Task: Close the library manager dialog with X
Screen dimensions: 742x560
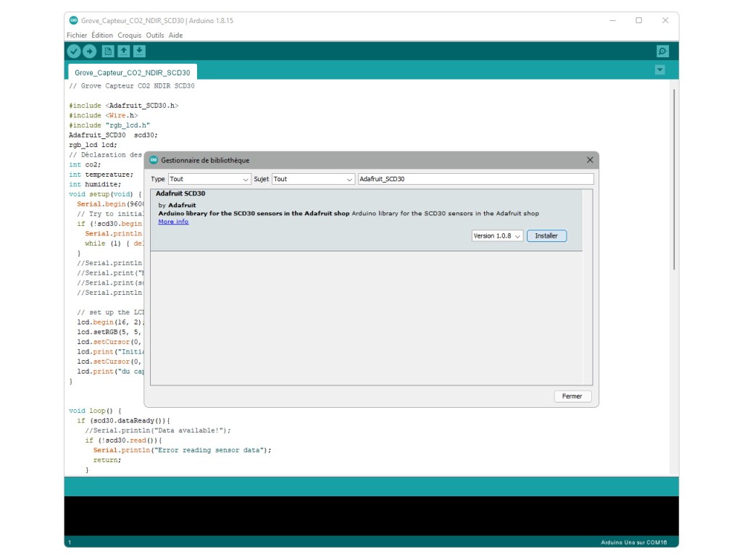Action: click(x=590, y=160)
